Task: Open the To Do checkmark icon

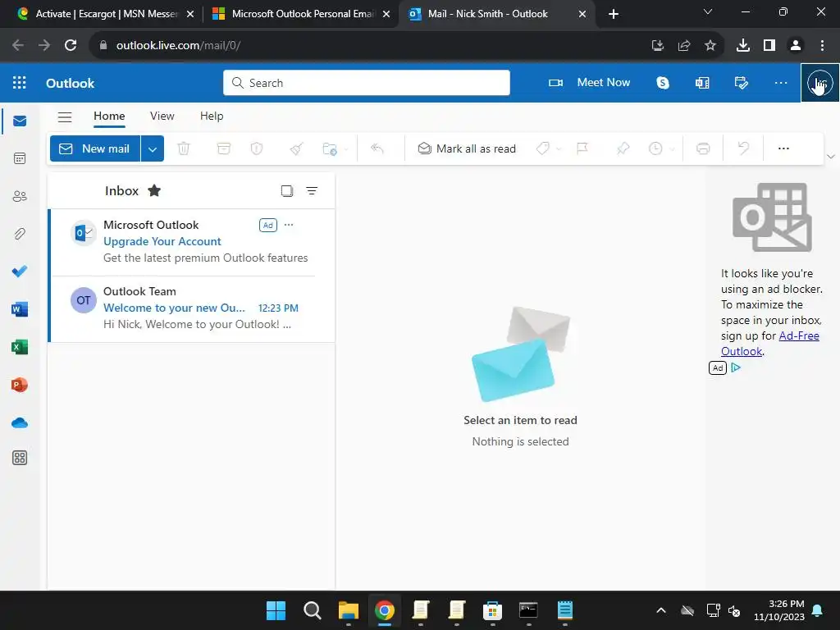Action: click(20, 271)
